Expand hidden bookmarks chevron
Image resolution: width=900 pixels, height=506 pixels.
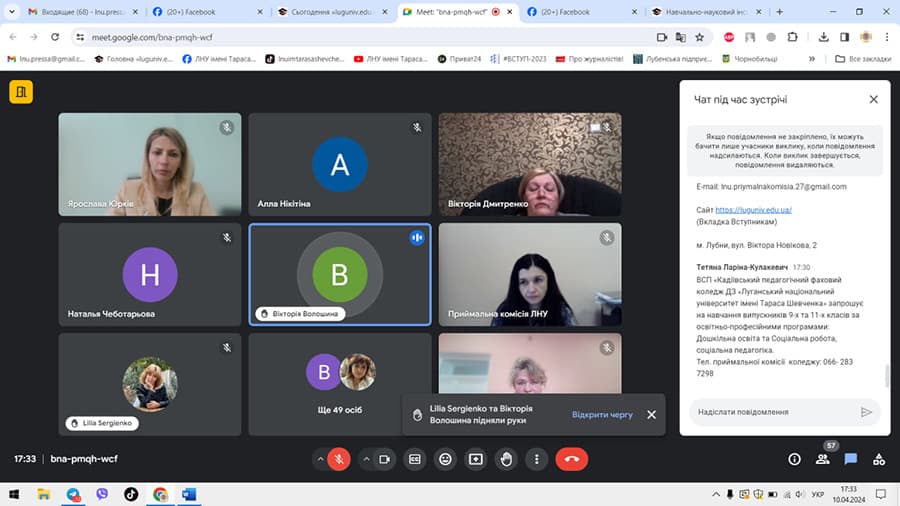pyautogui.click(x=812, y=59)
